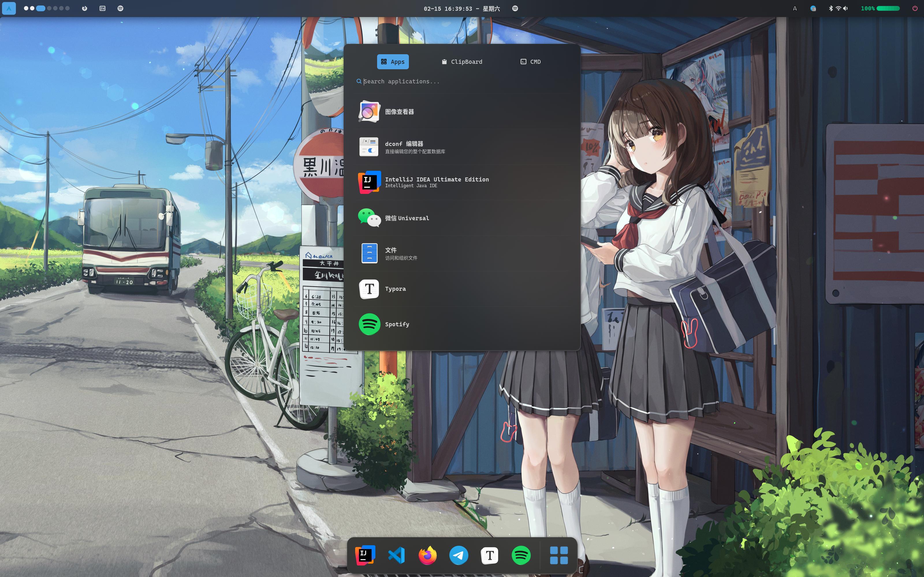Open the dconf 编辑器 entry

404,147
